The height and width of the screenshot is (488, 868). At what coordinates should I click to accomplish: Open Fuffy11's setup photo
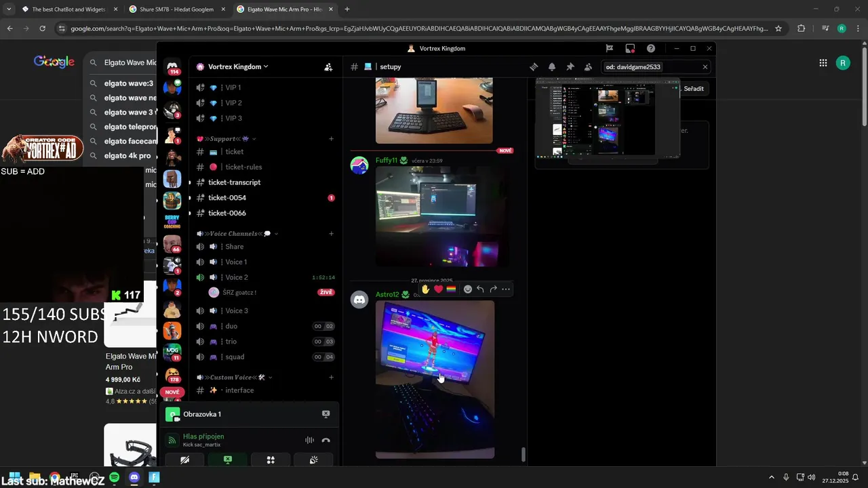coord(441,216)
